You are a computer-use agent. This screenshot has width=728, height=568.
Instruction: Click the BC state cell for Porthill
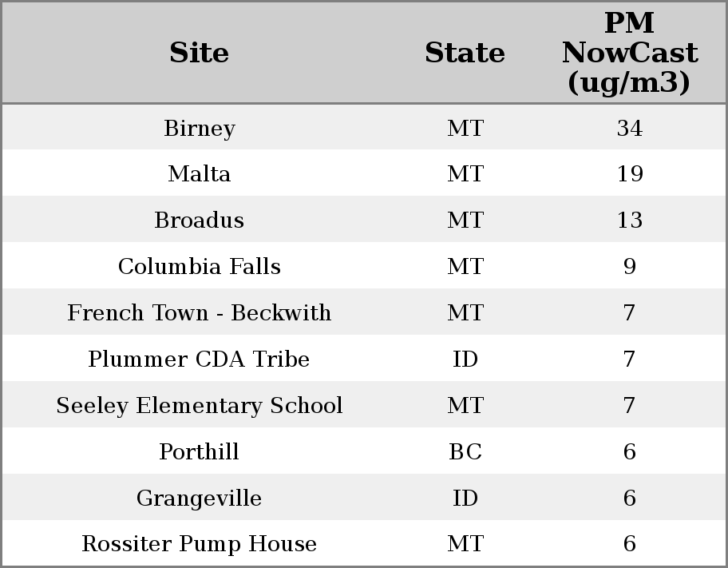click(465, 452)
